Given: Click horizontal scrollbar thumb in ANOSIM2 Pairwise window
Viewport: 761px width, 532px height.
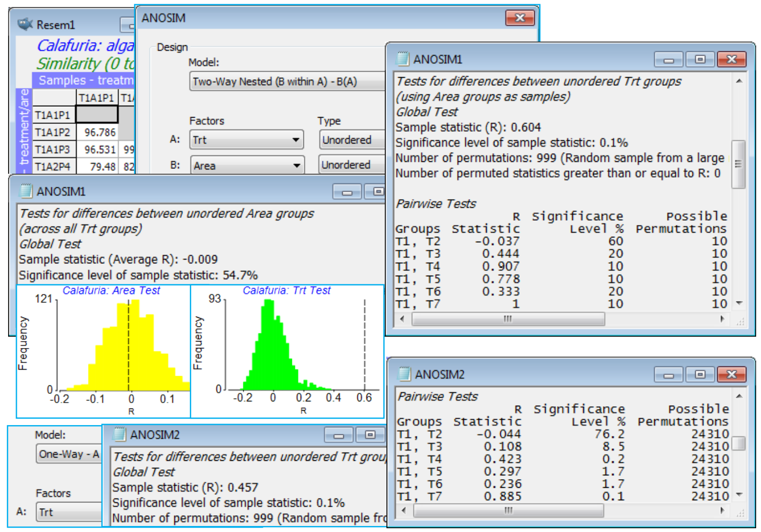Looking at the screenshot, I should point(508,510).
